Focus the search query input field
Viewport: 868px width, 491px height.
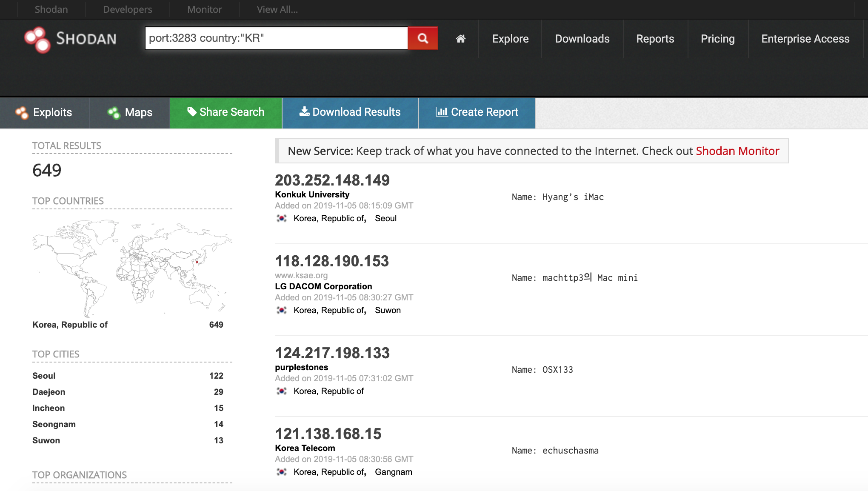(276, 38)
